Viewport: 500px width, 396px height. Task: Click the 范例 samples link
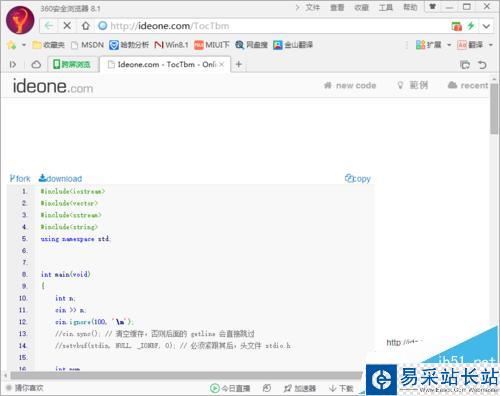(x=413, y=85)
